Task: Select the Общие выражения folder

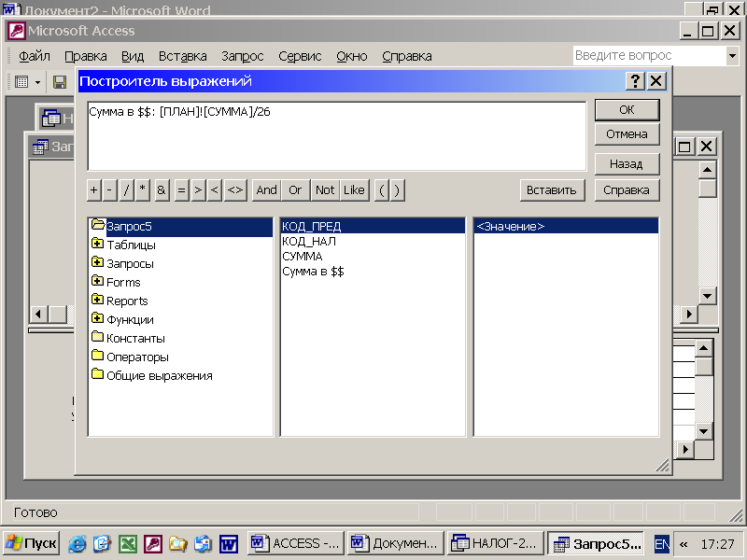Action: point(152,375)
